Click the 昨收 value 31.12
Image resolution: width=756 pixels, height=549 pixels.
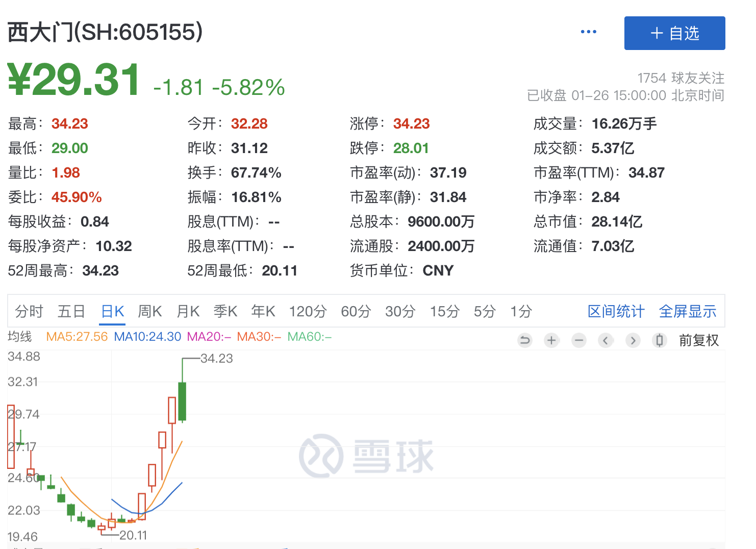click(x=249, y=148)
